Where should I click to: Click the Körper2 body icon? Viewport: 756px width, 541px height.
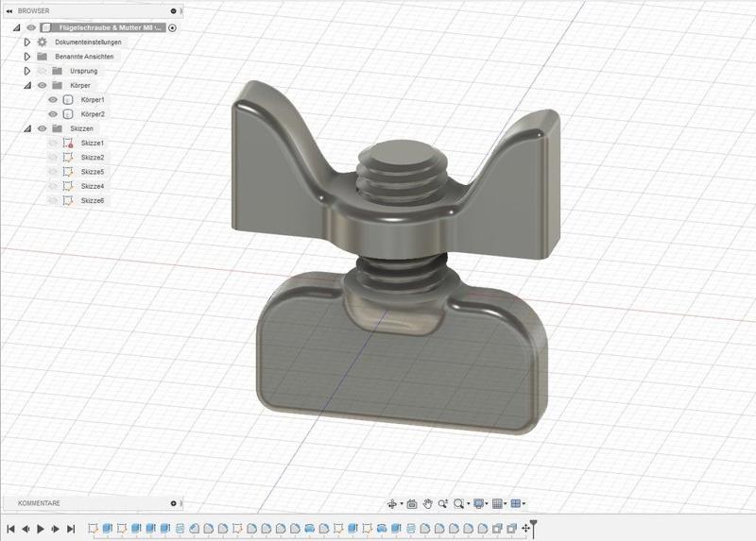pos(68,114)
